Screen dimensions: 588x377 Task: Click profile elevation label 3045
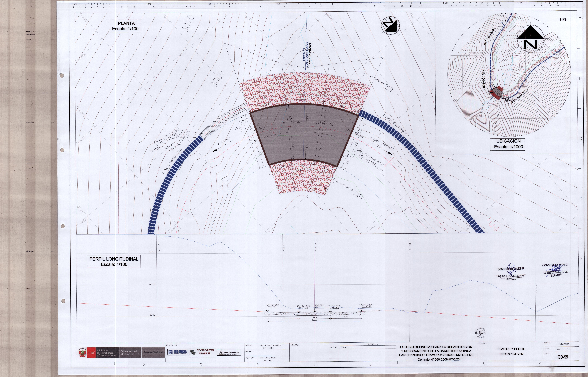click(152, 284)
